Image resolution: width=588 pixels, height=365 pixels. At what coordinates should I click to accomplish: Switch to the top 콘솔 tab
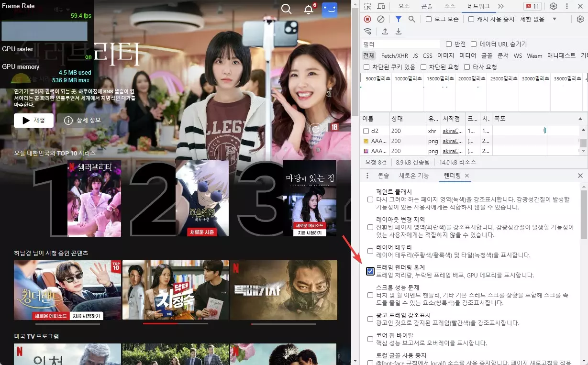427,6
